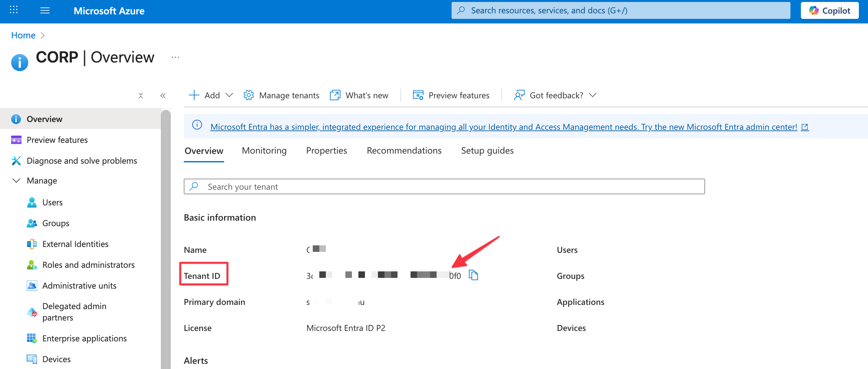Open the Microsoft Entra admin center link
Viewport: 868px width, 369px height.
click(x=510, y=127)
